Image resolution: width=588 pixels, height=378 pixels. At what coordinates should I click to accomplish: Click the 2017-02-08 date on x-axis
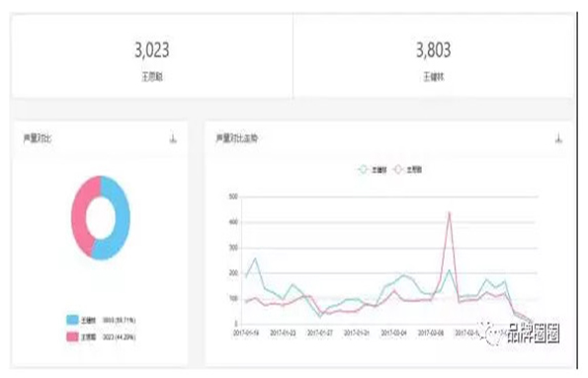pyautogui.click(x=431, y=333)
